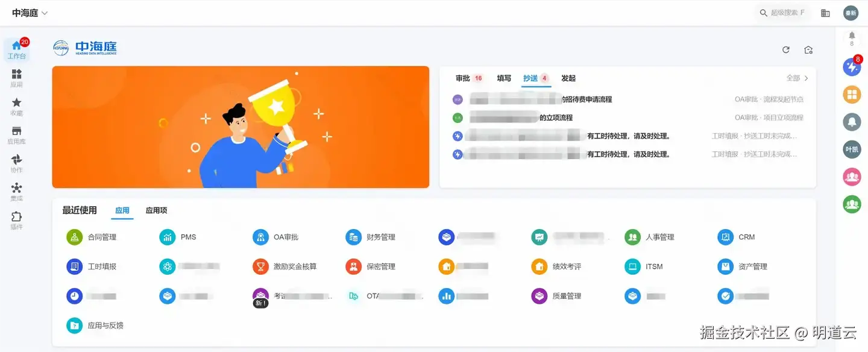This screenshot has width=868, height=352.
Task: Switch to the 审批 tab
Action: click(463, 78)
